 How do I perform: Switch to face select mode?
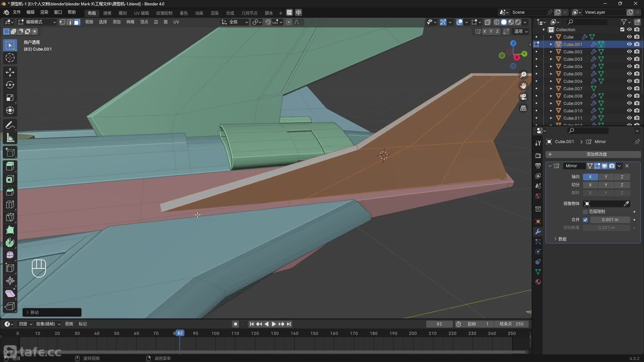77,22
